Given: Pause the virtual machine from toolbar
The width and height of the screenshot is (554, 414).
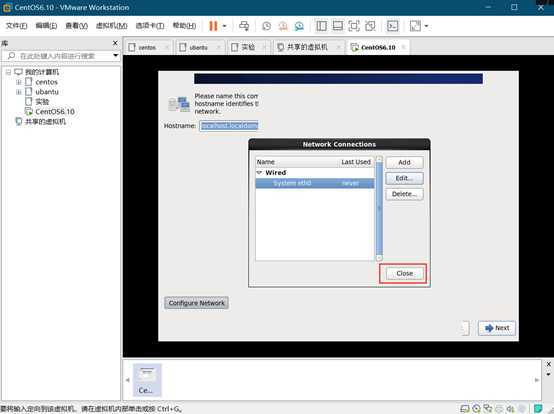Looking at the screenshot, I should click(213, 26).
